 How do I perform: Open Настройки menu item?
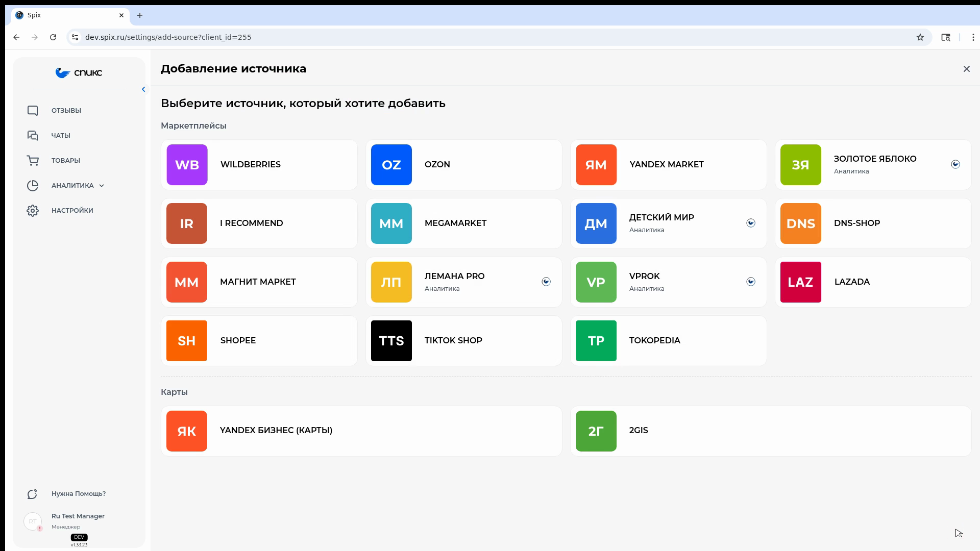tap(72, 211)
